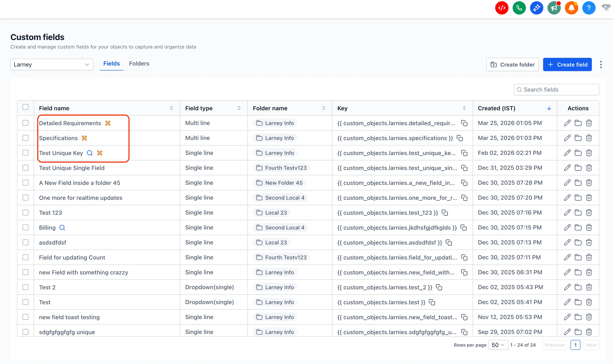Expand the Rows per page selector

coord(498,345)
